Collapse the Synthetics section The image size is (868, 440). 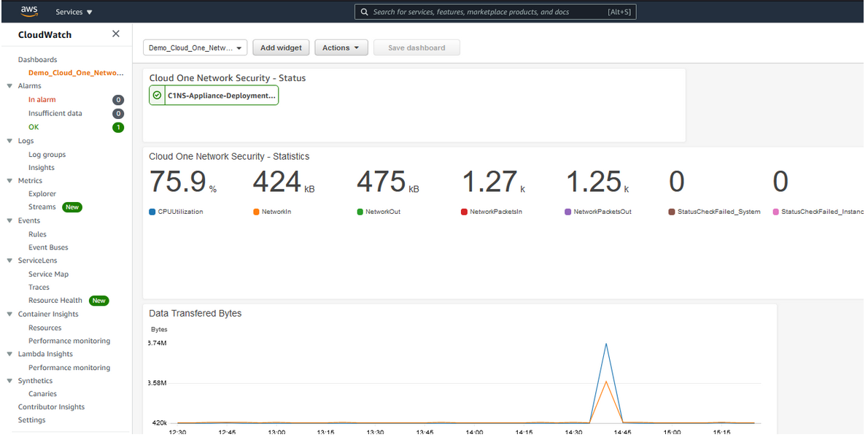[x=9, y=380]
